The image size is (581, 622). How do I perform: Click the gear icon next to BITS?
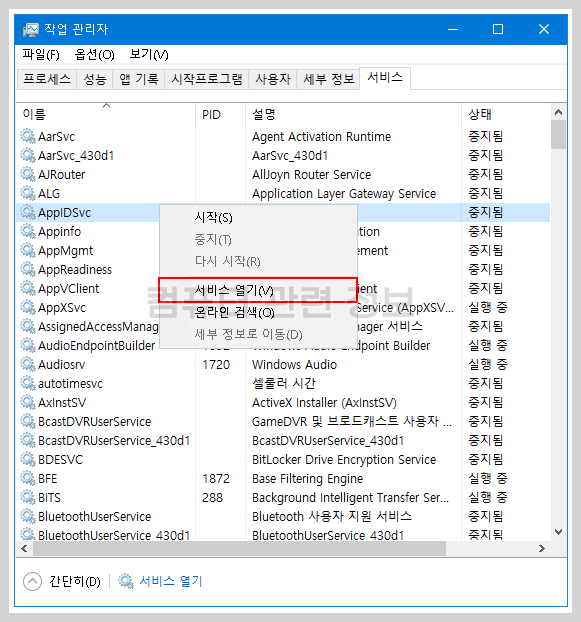point(28,497)
